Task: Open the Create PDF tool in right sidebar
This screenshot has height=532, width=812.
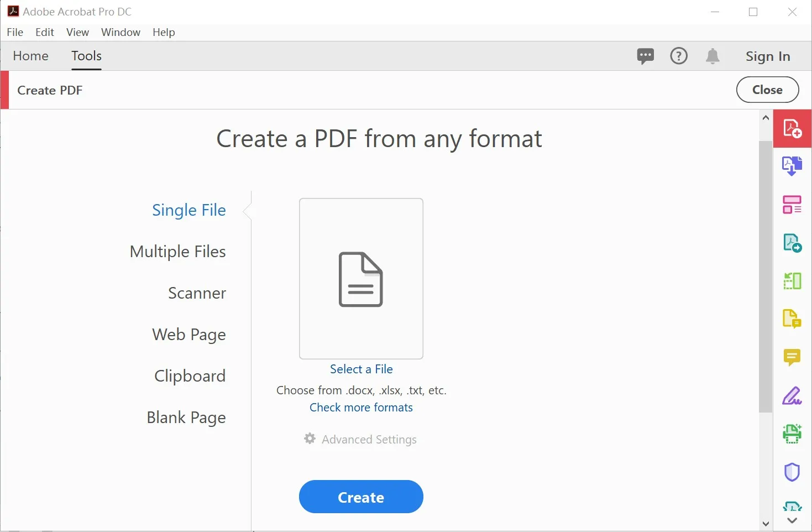Action: tap(792, 128)
